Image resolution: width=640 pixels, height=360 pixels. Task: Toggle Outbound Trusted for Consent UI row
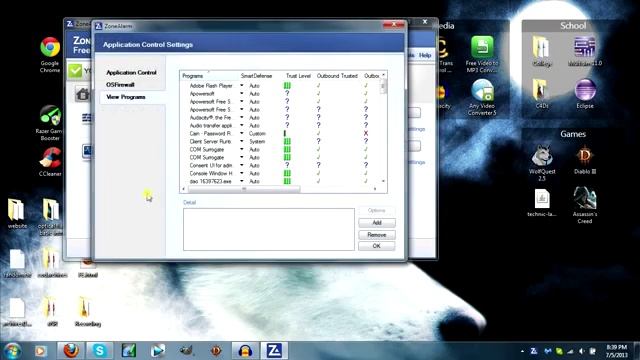pos(318,165)
